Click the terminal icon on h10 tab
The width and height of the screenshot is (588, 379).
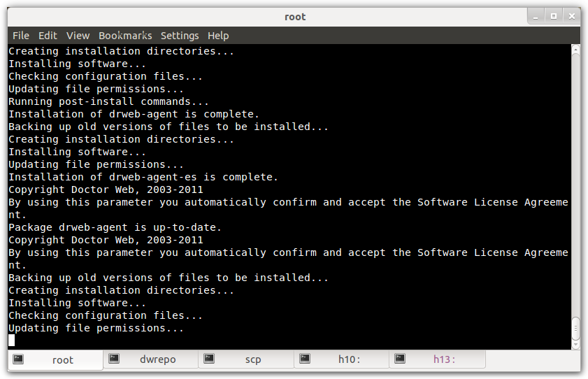pyautogui.click(x=305, y=359)
